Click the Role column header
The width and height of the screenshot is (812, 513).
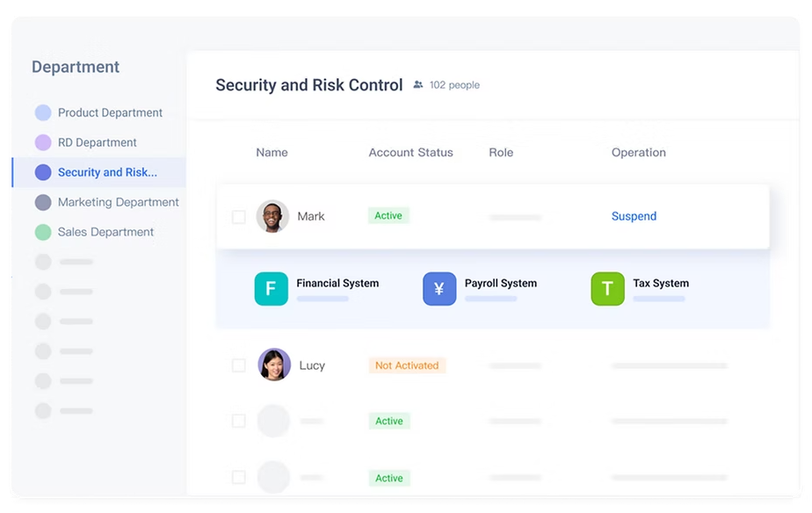(501, 152)
